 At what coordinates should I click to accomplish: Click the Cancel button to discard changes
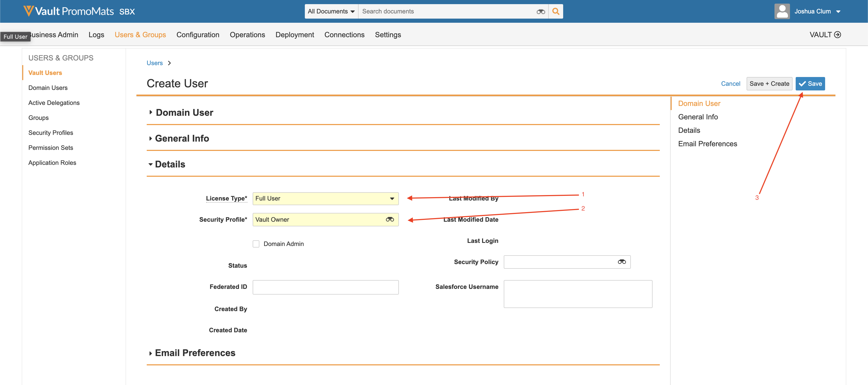pyautogui.click(x=730, y=83)
